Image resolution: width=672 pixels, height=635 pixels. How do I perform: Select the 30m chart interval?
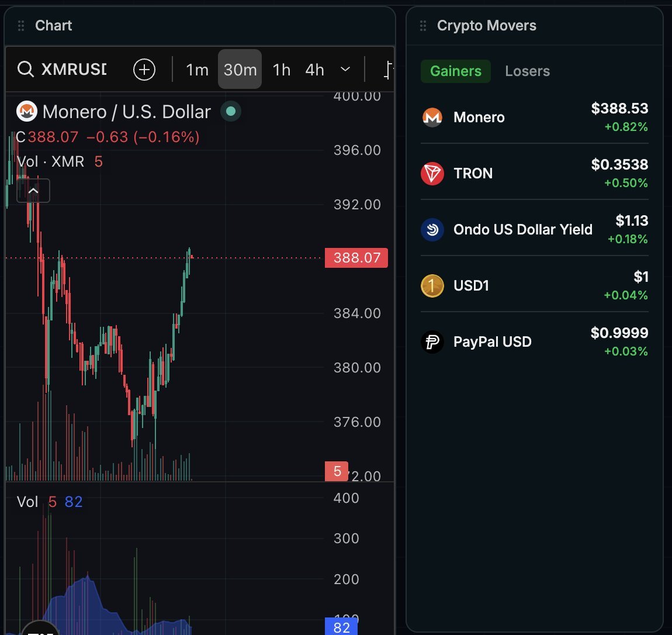pyautogui.click(x=240, y=69)
